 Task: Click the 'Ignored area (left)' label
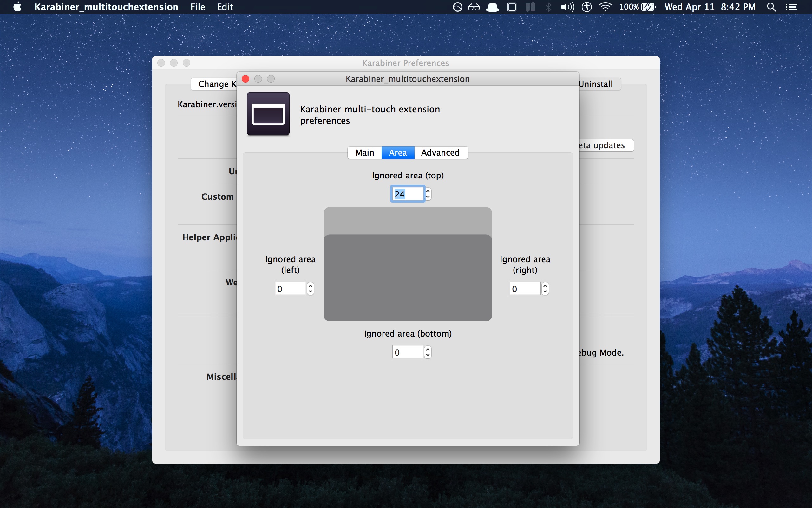290,264
